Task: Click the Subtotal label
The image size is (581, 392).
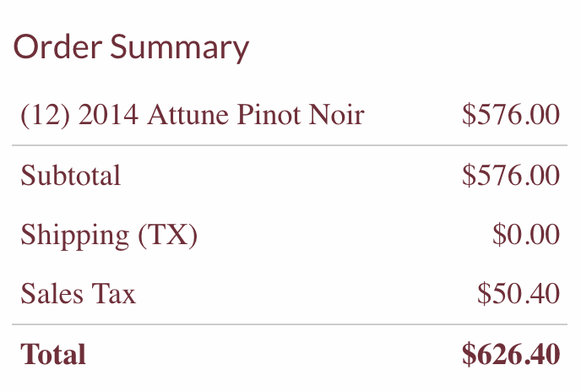Action: click(x=71, y=176)
